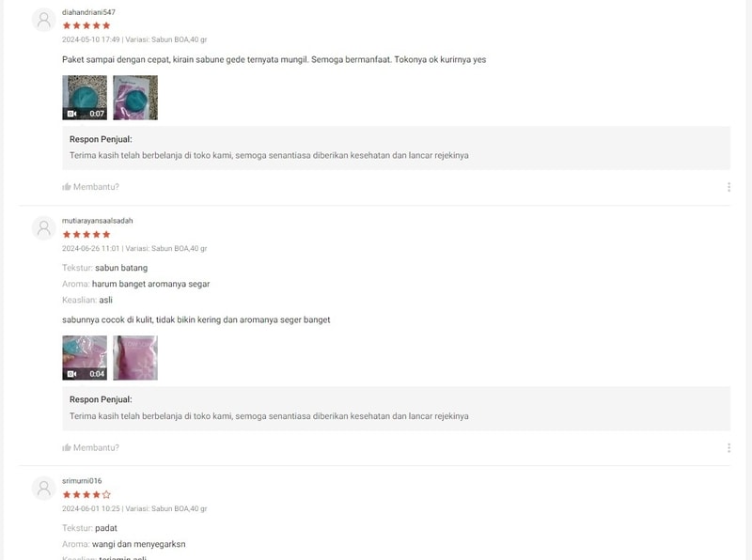Click the video camera icon on 0:04 clip
Screen dimensions: 752x560
[72, 374]
